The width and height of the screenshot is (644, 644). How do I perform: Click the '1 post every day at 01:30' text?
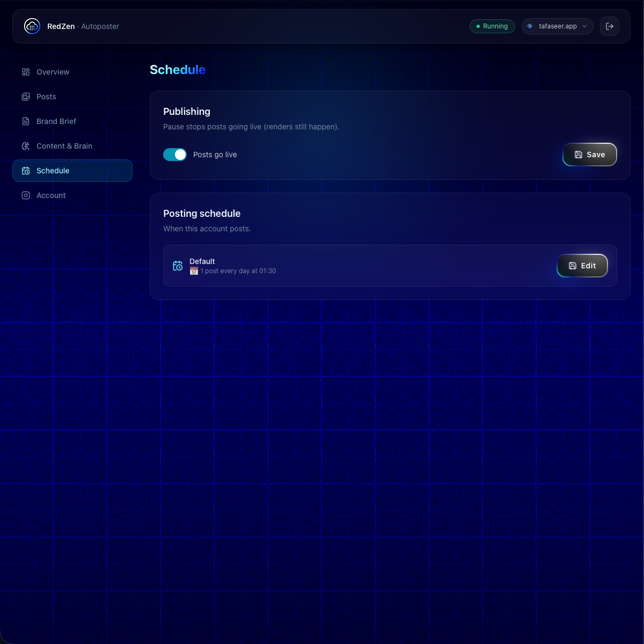[x=238, y=271]
